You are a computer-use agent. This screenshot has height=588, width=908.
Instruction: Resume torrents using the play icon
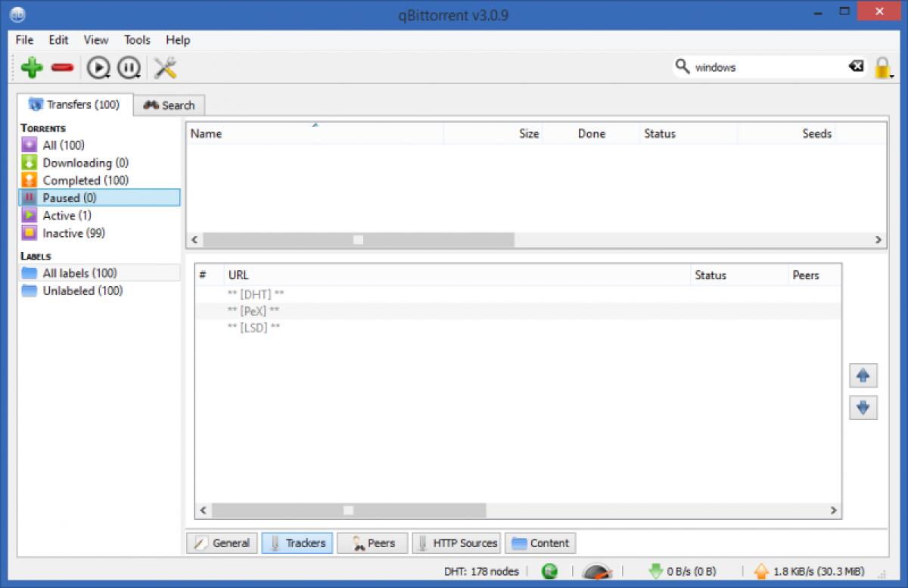coord(98,67)
